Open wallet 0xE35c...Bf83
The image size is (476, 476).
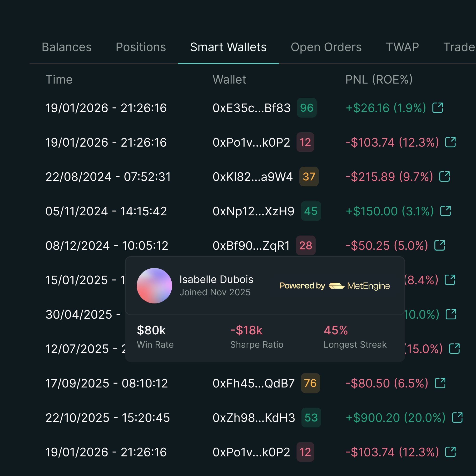tap(252, 108)
